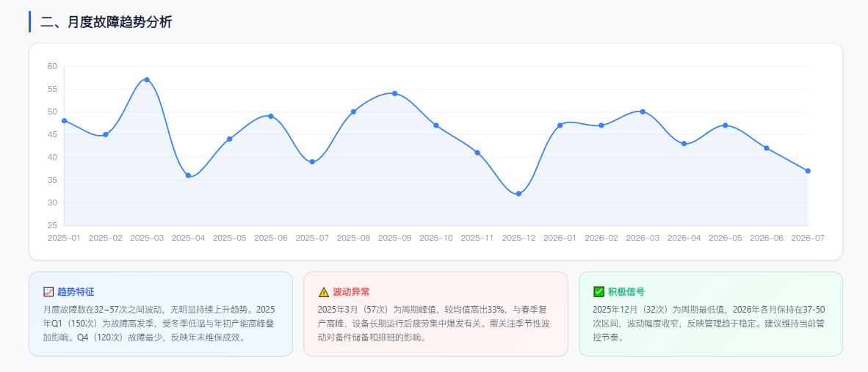Click the x-axis label 2026-03

(x=643, y=238)
